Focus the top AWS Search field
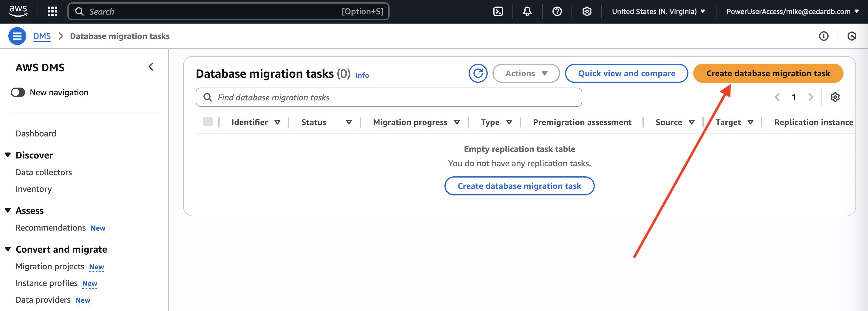 point(228,11)
